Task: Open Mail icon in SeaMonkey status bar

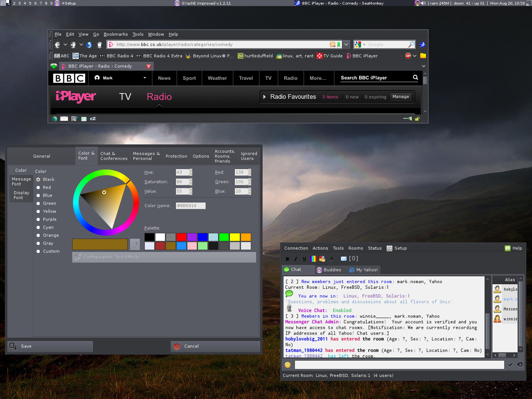Action: pyautogui.click(x=64, y=119)
